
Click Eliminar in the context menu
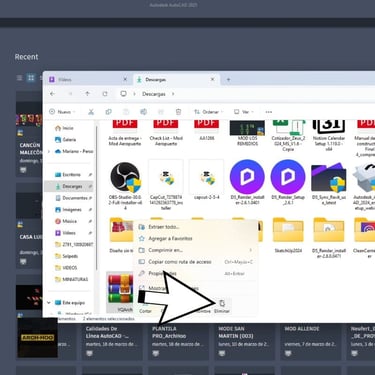[222, 306]
